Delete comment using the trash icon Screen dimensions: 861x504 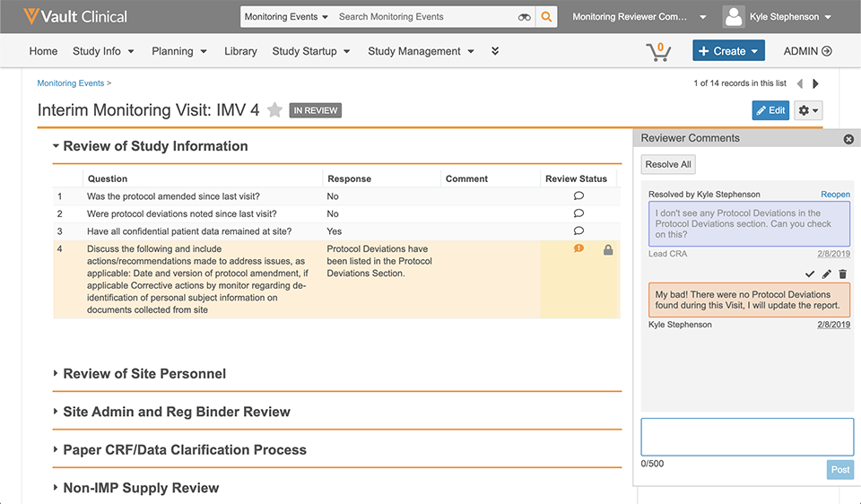pos(843,274)
